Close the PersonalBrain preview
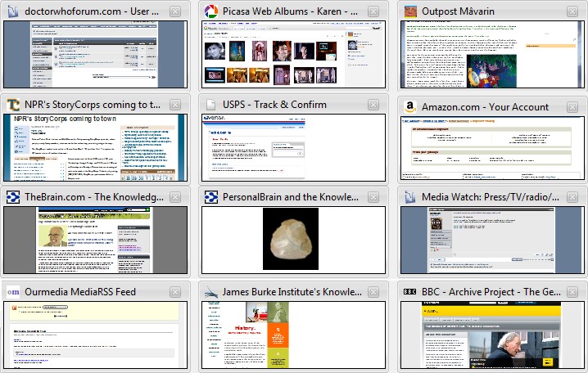 373,197
